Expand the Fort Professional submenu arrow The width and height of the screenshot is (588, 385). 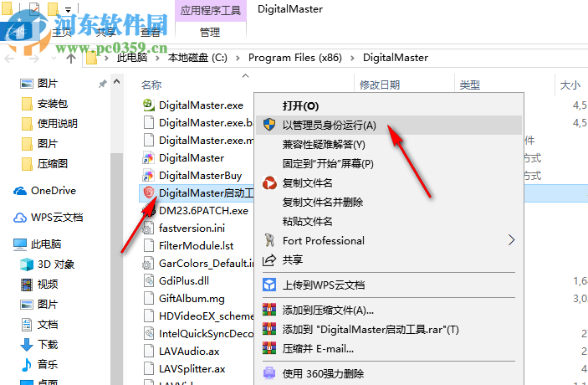coord(512,240)
